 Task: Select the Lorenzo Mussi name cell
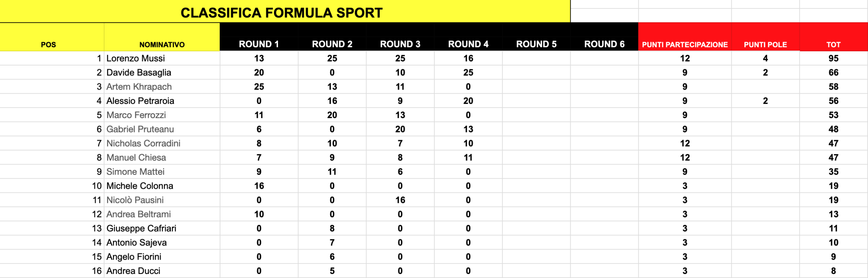pos(162,58)
